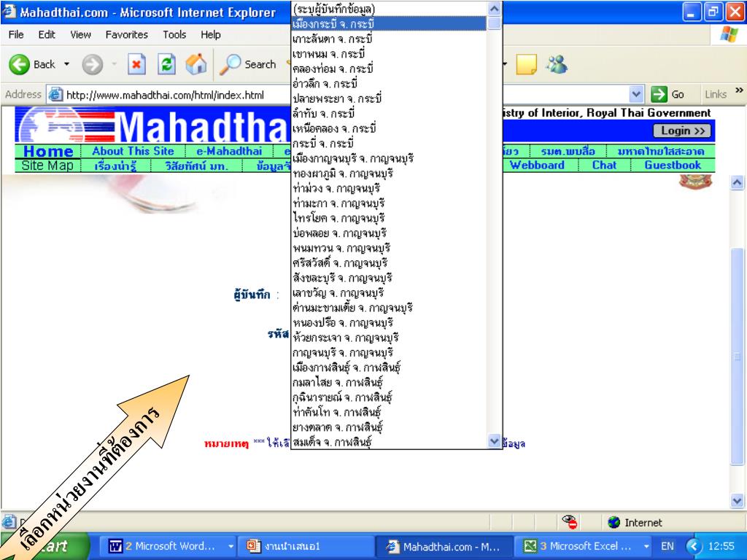
Task: Open the address bar dropdown arrow
Action: tap(636, 94)
